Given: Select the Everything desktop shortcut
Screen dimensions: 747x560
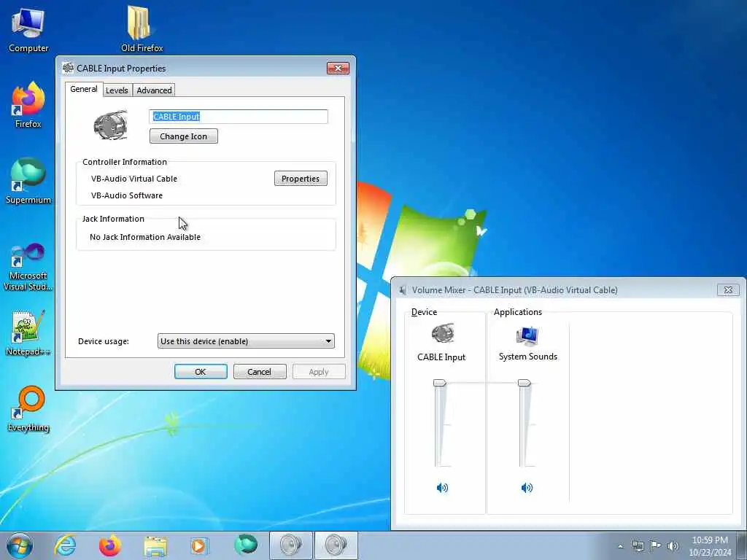Looking at the screenshot, I should pos(28,408).
